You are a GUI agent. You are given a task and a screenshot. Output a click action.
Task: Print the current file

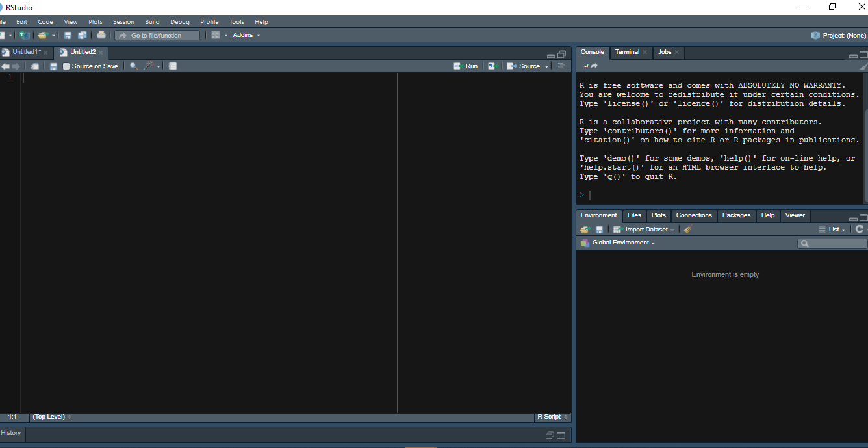tap(101, 35)
